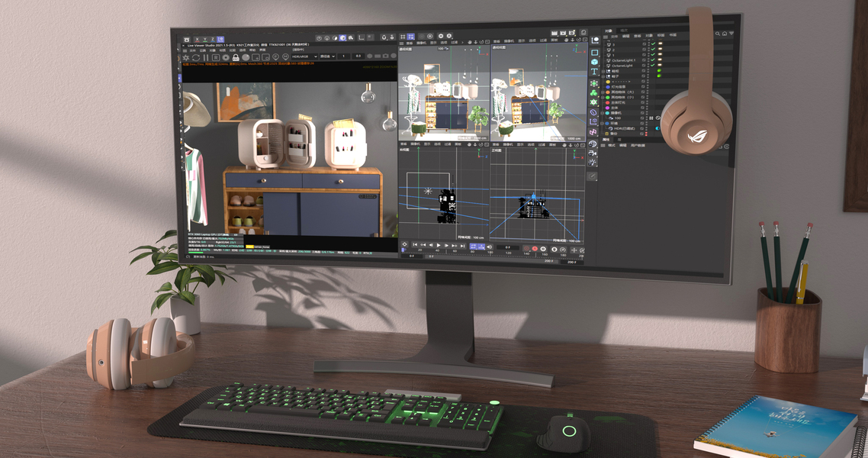Collapse the blue-dot environment group
This screenshot has width=868, height=458.
click(603, 124)
